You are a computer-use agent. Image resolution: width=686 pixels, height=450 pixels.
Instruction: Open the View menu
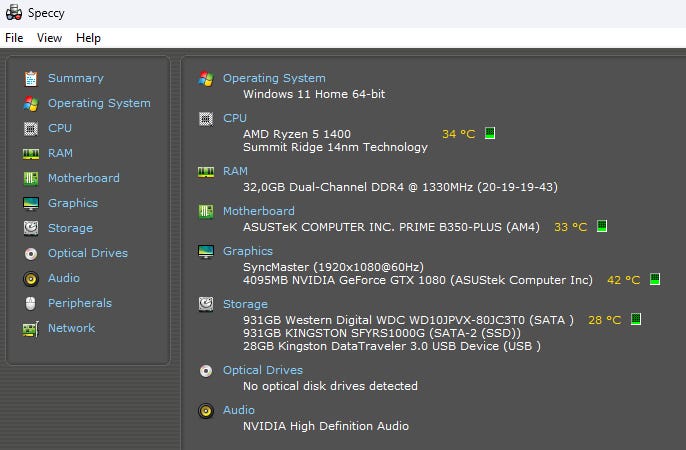pyautogui.click(x=49, y=38)
